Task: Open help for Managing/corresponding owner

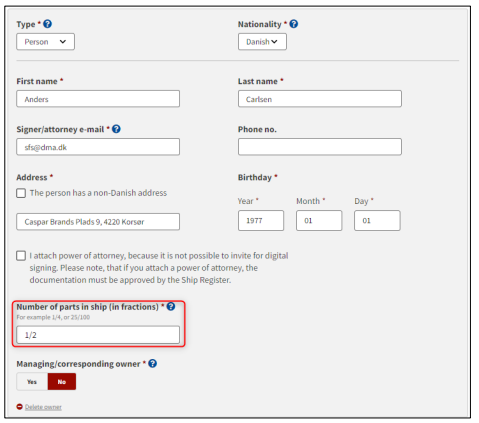Action: point(153,363)
